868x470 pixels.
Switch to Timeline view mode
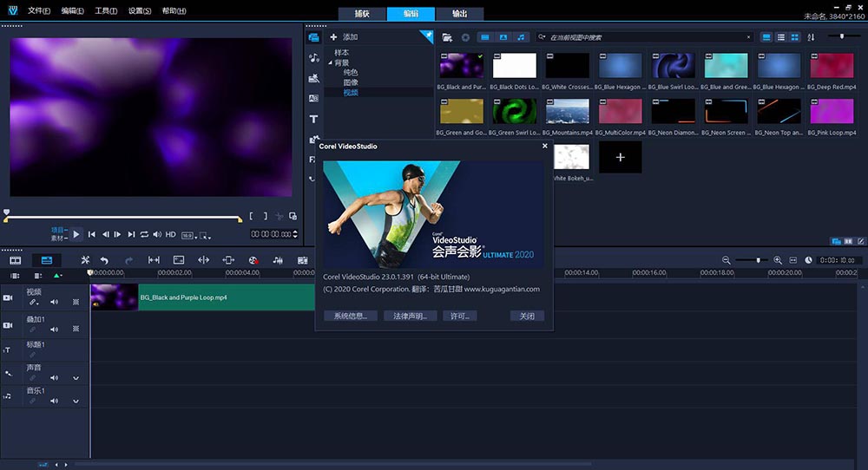click(47, 260)
